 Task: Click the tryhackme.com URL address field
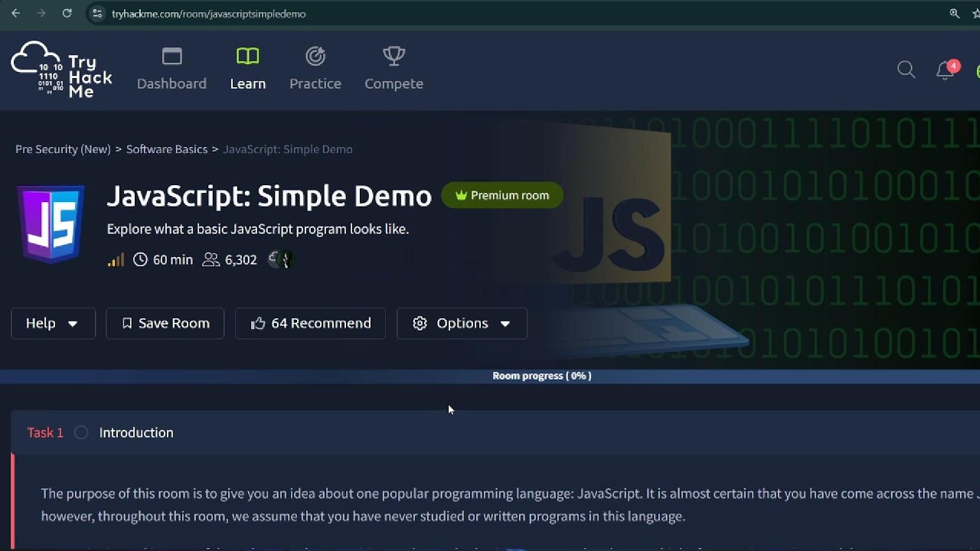pos(208,14)
